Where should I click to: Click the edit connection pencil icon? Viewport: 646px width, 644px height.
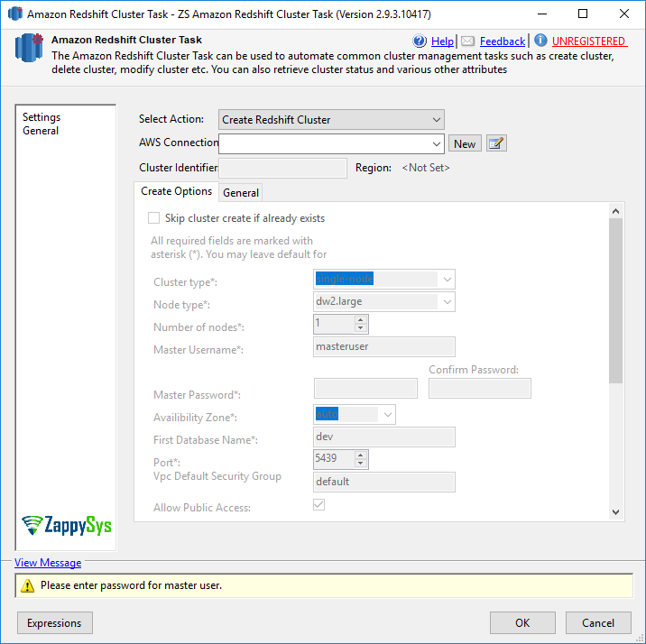click(496, 143)
